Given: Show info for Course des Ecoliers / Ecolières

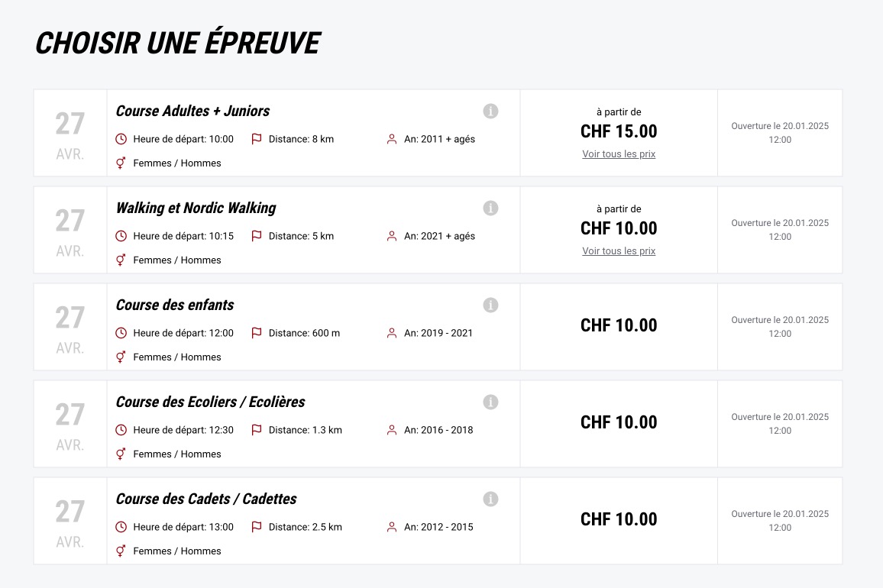Looking at the screenshot, I should (490, 402).
